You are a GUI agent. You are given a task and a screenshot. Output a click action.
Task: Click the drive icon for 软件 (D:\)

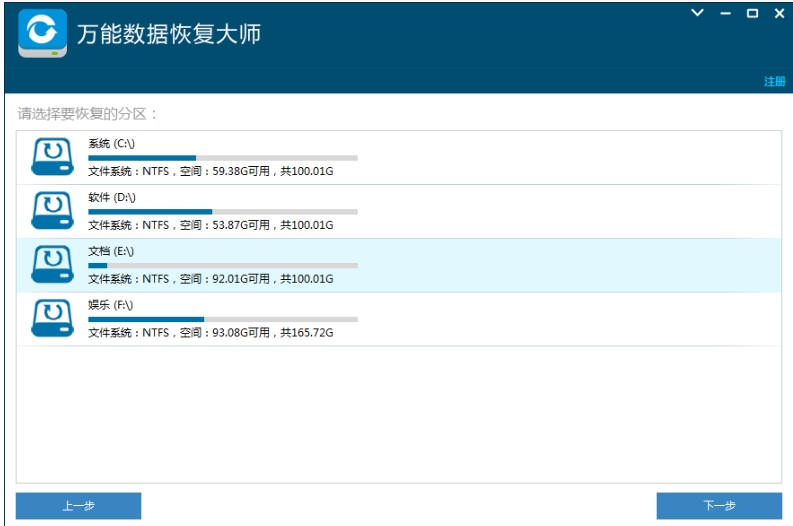(53, 210)
